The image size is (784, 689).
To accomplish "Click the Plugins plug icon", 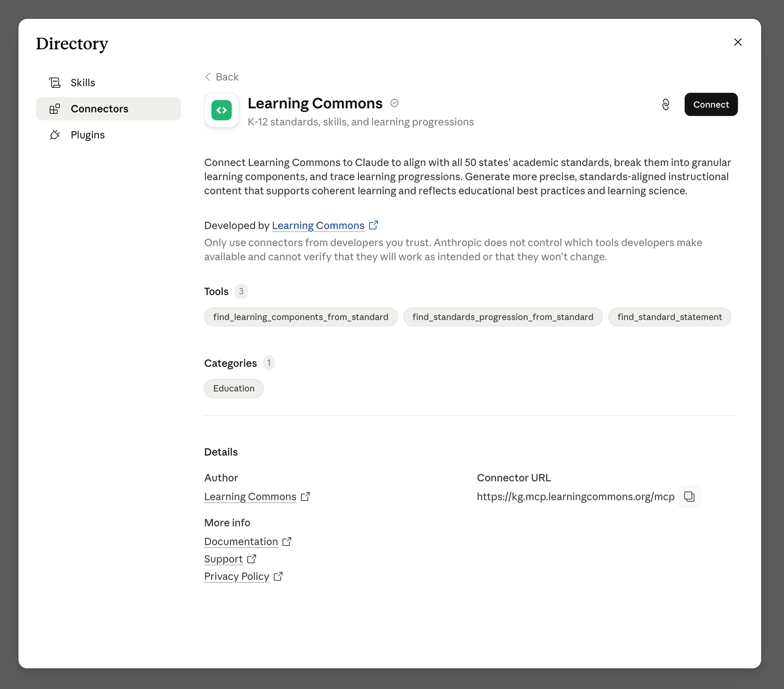I will pos(55,135).
